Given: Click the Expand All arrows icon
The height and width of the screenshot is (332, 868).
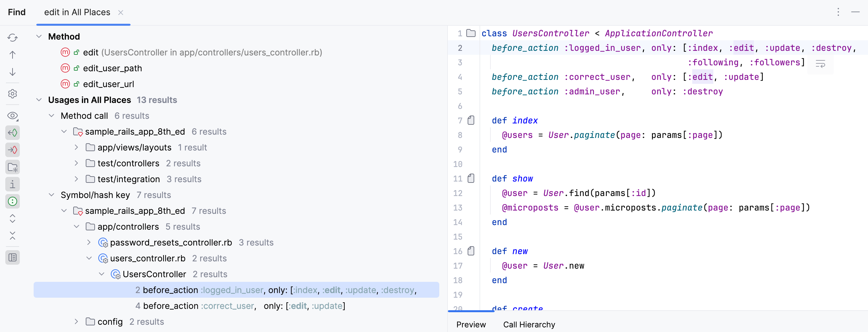Looking at the screenshot, I should (13, 219).
